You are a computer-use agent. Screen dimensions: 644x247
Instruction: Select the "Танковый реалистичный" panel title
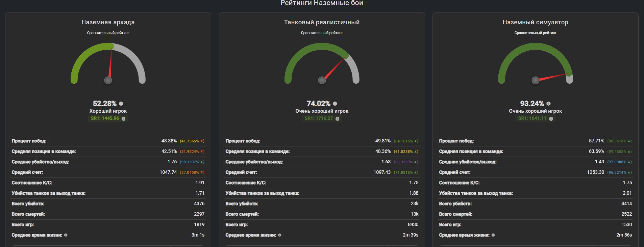tap(322, 22)
